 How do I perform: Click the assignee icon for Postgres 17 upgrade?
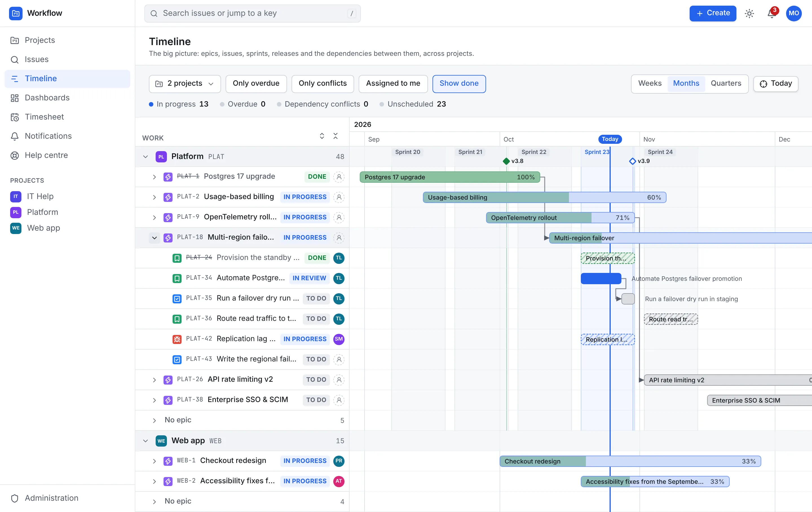click(x=339, y=177)
